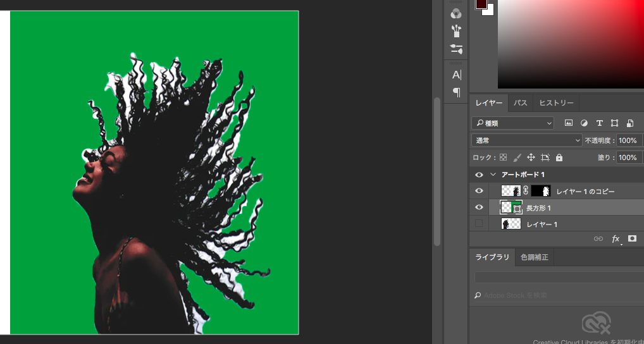The width and height of the screenshot is (644, 344).
Task: Click the add layer style fx icon
Action: pos(616,239)
